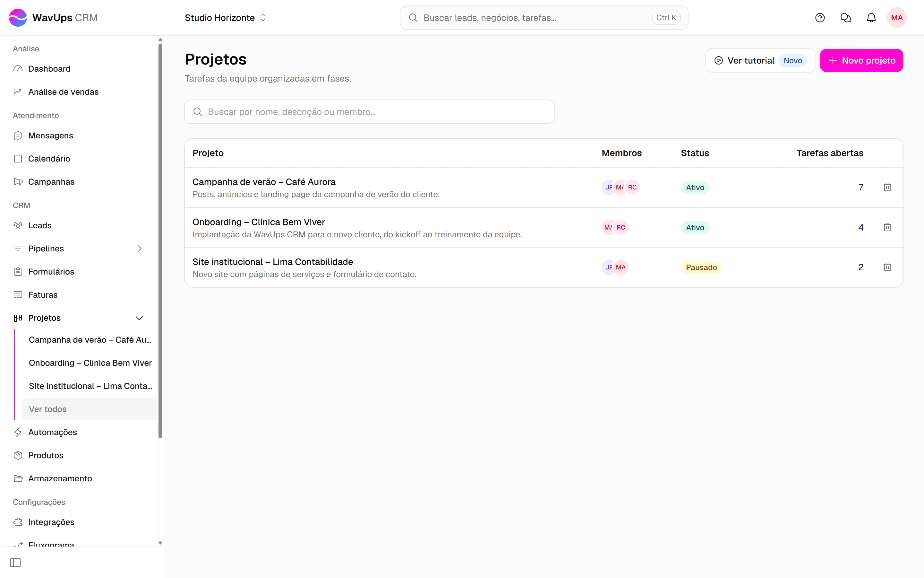This screenshot has height=578, width=924.
Task: Delete Campanha de verão – Café Aurora project
Action: [887, 187]
